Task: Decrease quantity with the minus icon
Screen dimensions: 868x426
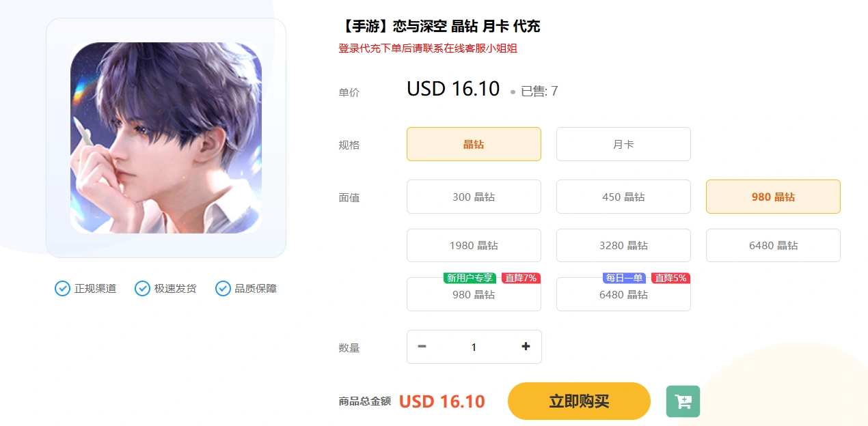Action: 422,347
